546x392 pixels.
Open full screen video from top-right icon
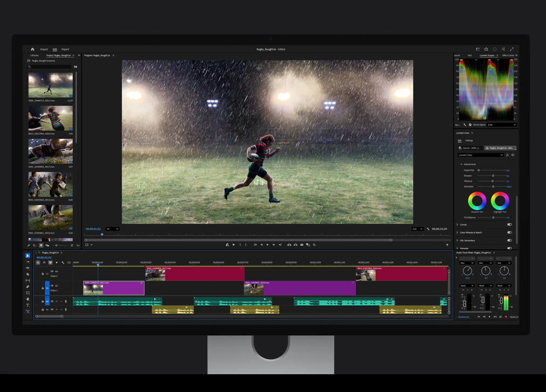click(512, 49)
